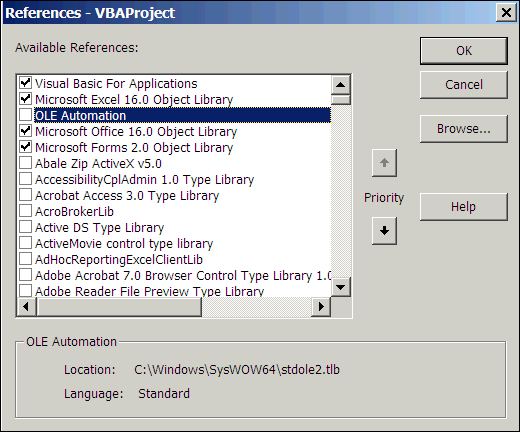
Task: Enable the OLE Automation checkbox
Action: [26, 115]
